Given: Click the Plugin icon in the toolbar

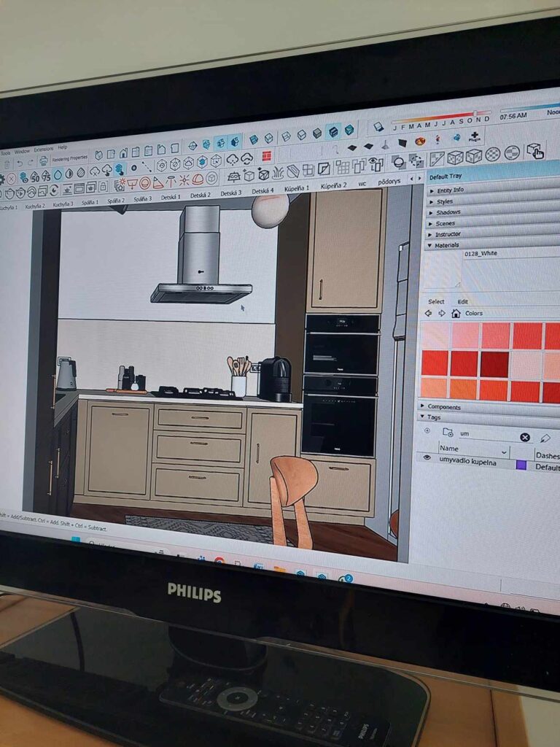Looking at the screenshot, I should pyautogui.click(x=474, y=137).
